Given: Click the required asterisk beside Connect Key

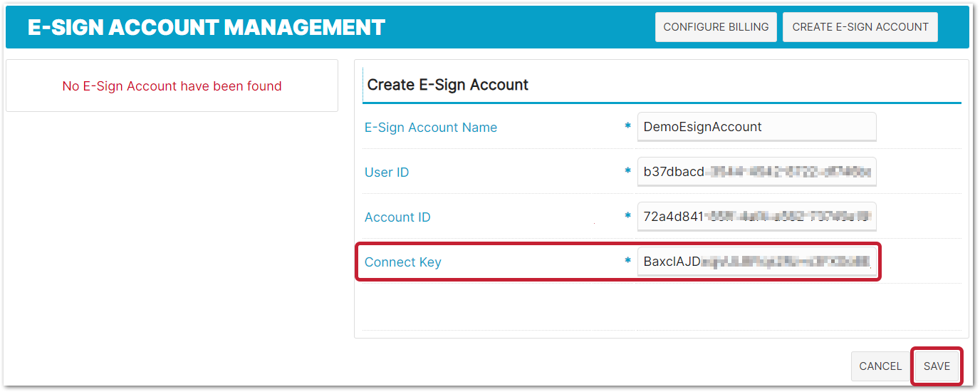Looking at the screenshot, I should 628,262.
